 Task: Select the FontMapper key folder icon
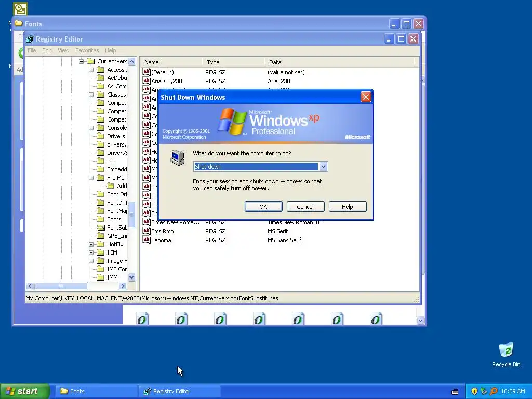[x=100, y=211]
